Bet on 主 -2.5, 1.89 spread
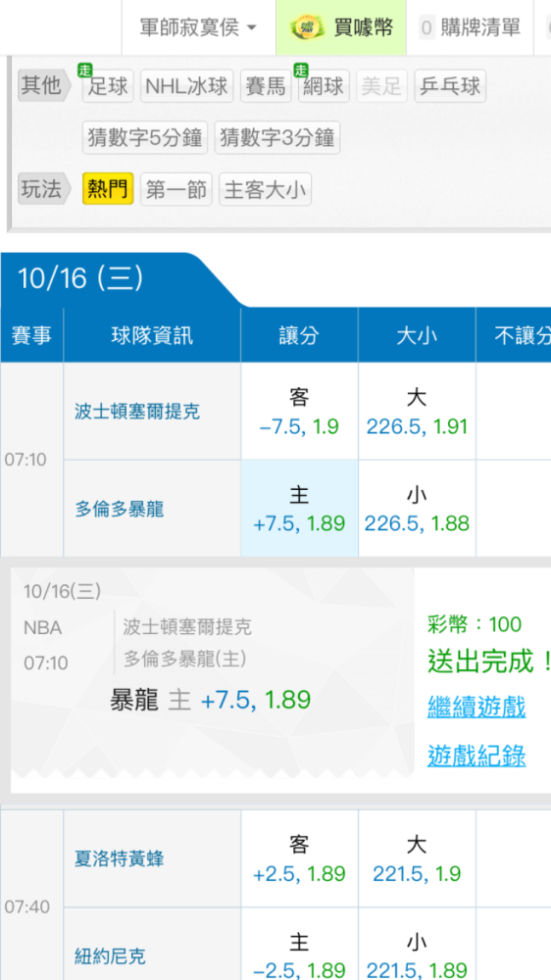The width and height of the screenshot is (551, 980). point(300,944)
